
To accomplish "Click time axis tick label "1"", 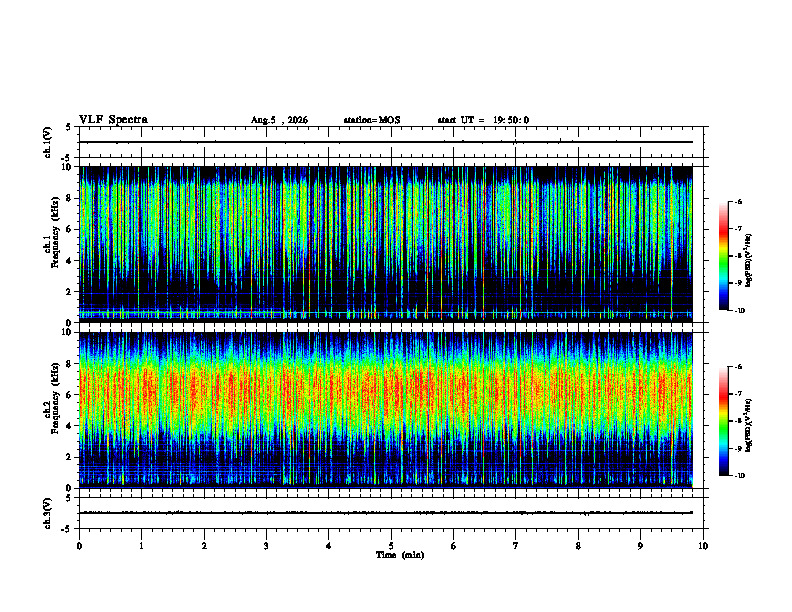I will point(141,546).
